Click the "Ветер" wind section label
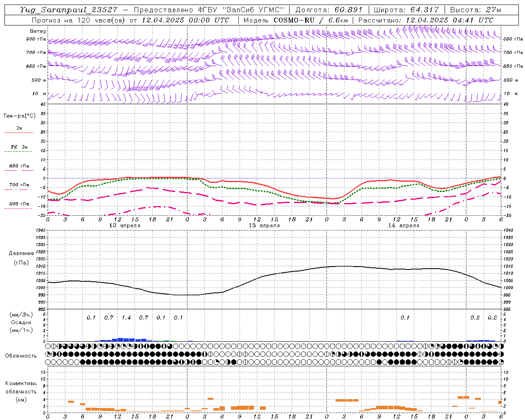525x420 pixels. [x=38, y=31]
